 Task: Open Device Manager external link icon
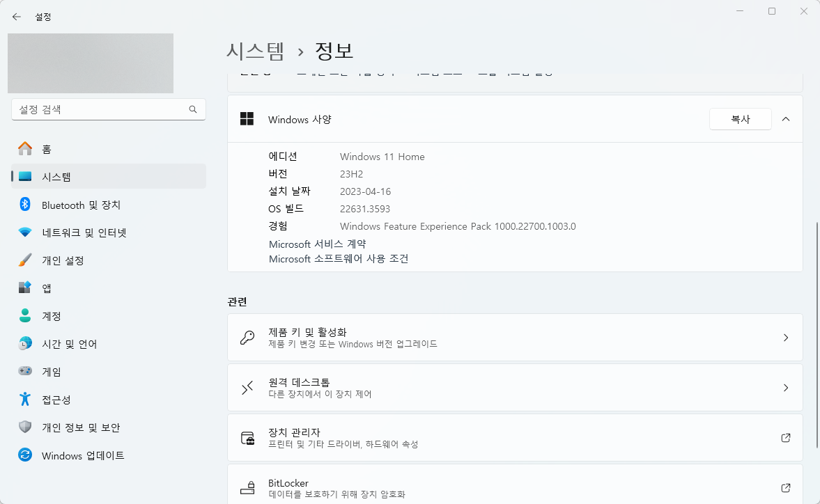pos(785,438)
